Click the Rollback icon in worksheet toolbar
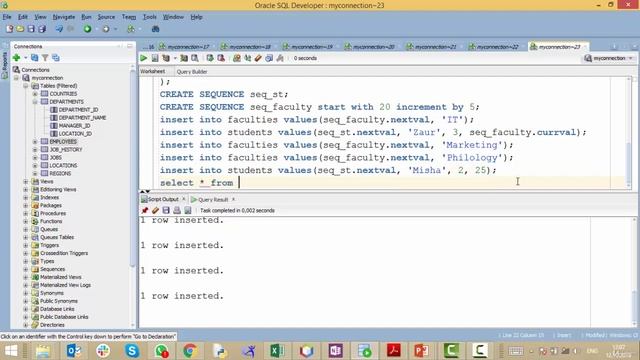 [x=221, y=58]
